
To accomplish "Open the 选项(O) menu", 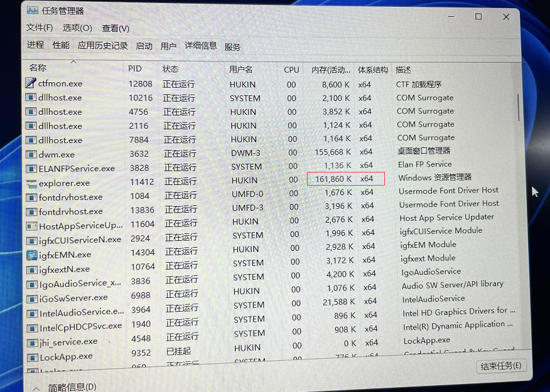I will pyautogui.click(x=77, y=28).
